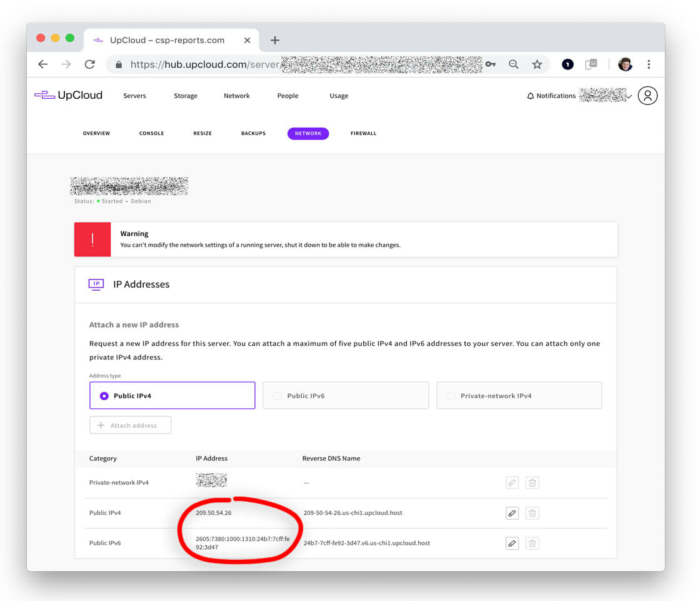
Task: Edit Private-network IPv4 reverse DNS pencil
Action: click(512, 483)
